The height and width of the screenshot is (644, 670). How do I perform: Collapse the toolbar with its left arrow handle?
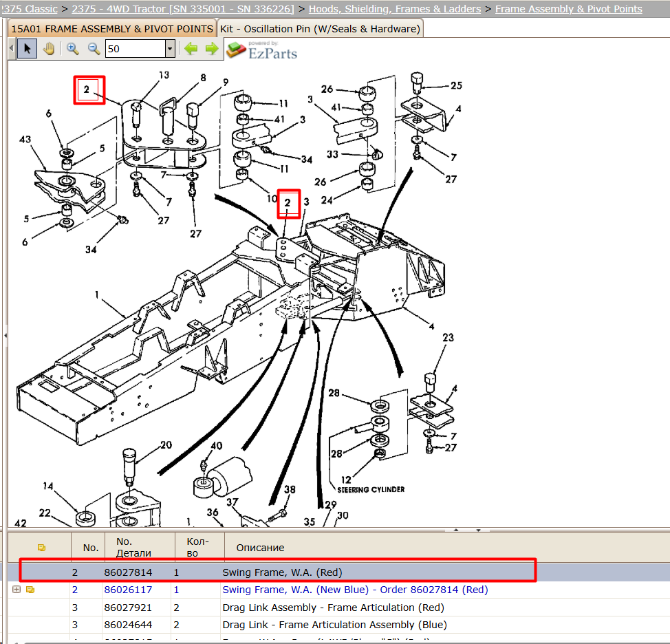click(x=12, y=49)
